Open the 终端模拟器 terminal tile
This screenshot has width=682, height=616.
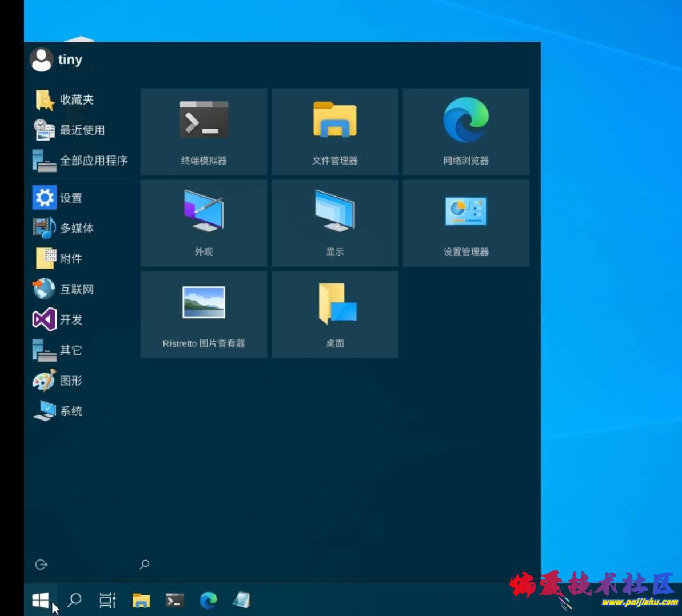pyautogui.click(x=204, y=131)
